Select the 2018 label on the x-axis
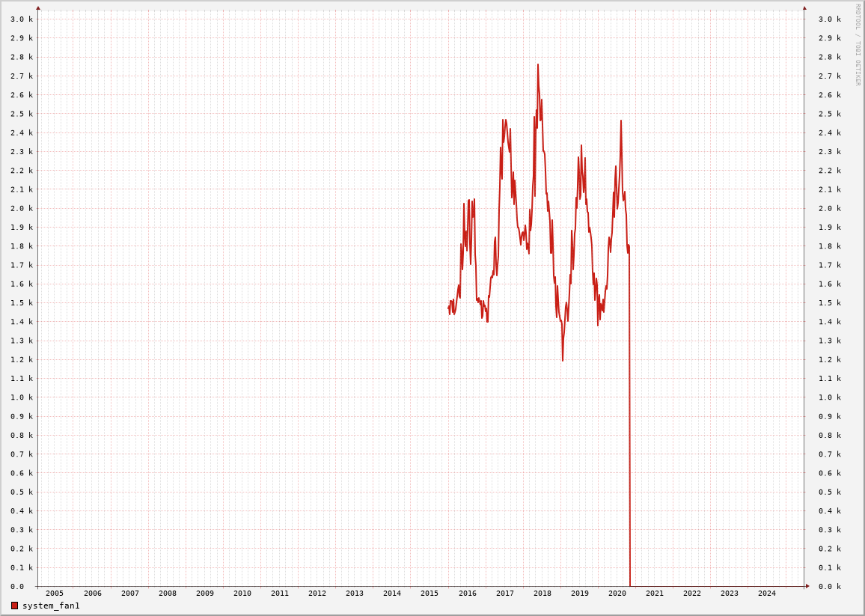This screenshot has width=865, height=616. [x=542, y=594]
